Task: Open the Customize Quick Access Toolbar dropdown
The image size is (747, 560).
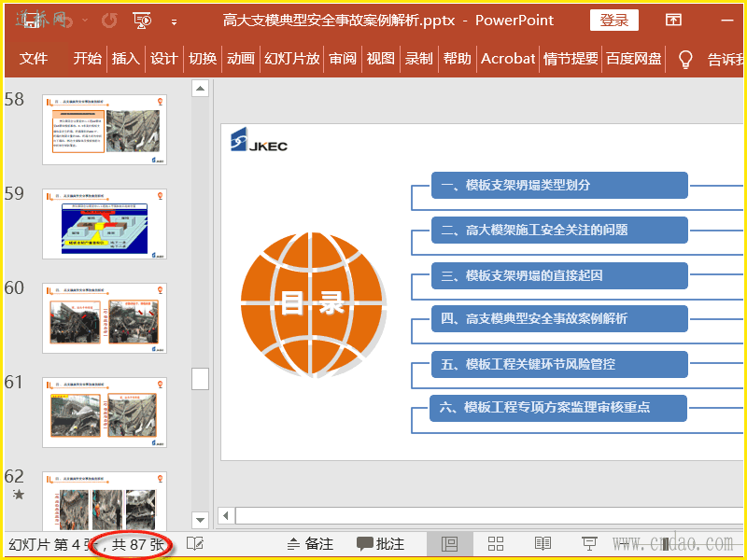Action: point(175,21)
